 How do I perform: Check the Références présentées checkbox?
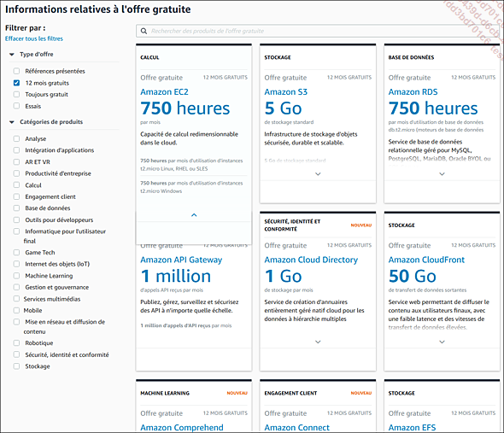coord(16,71)
